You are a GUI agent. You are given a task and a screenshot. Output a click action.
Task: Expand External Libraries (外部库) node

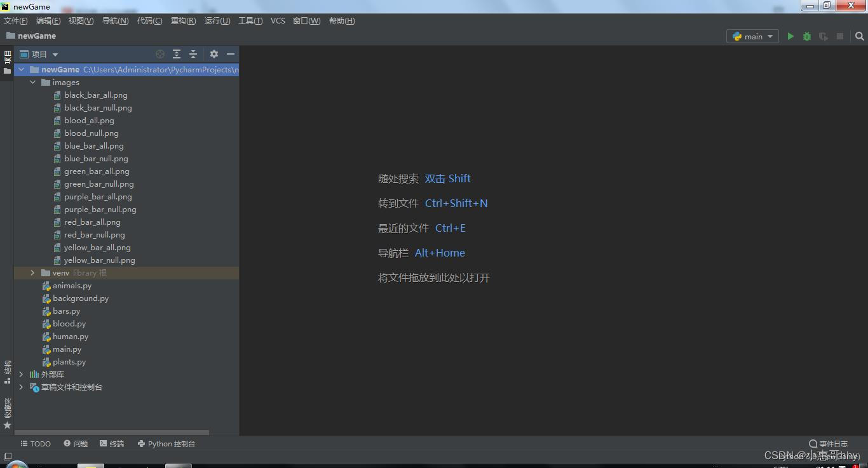22,375
